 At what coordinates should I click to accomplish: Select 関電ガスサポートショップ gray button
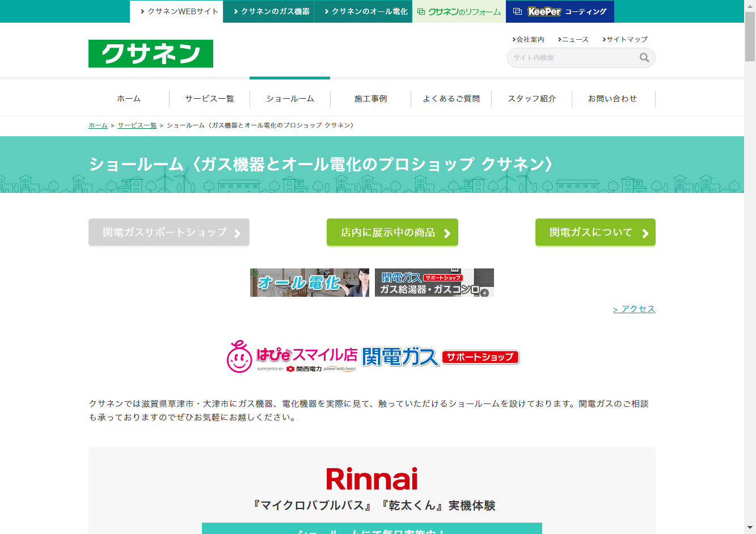[168, 233]
